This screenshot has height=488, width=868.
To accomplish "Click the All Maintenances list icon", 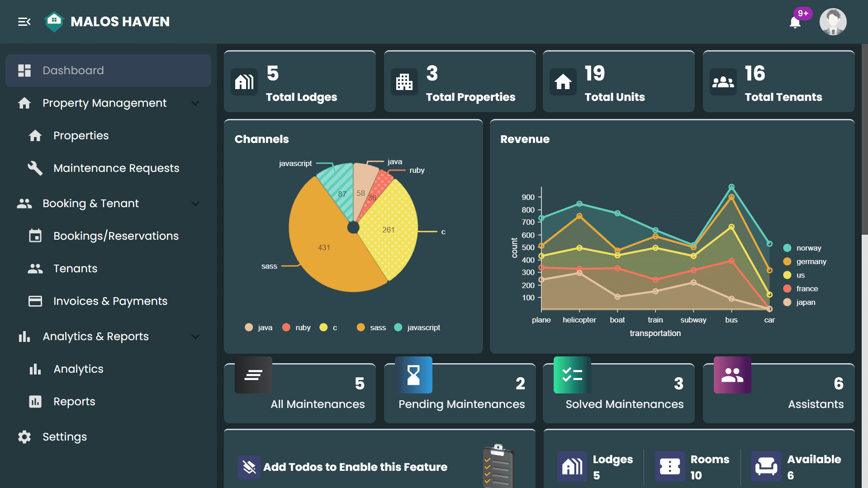I will coord(253,375).
